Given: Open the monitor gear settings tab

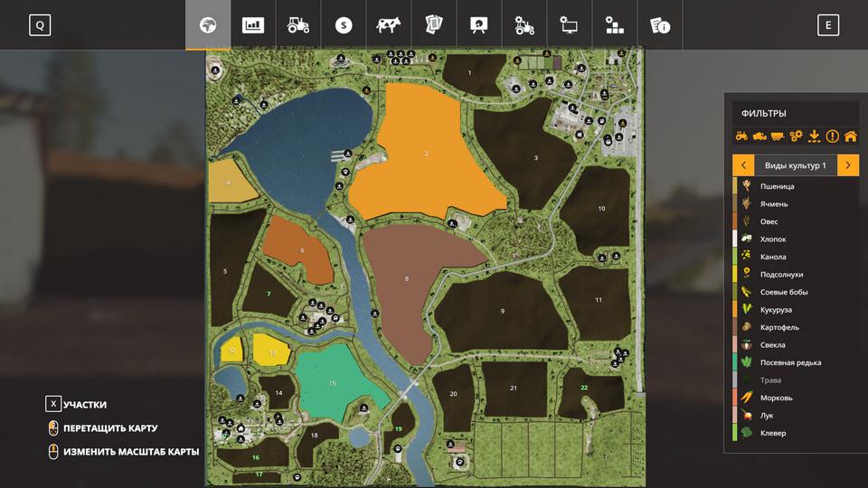Looking at the screenshot, I should pos(570,25).
